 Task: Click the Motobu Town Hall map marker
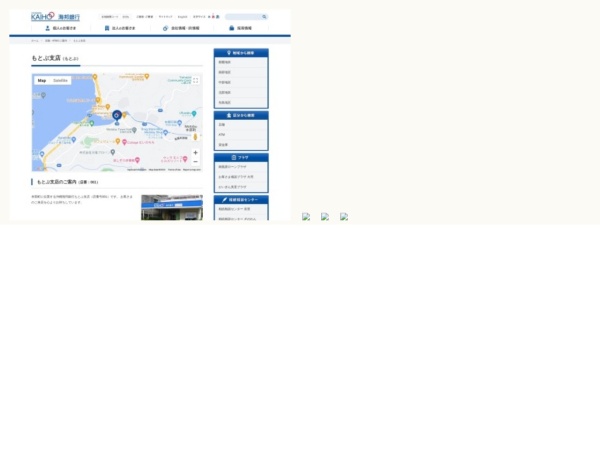(134, 130)
